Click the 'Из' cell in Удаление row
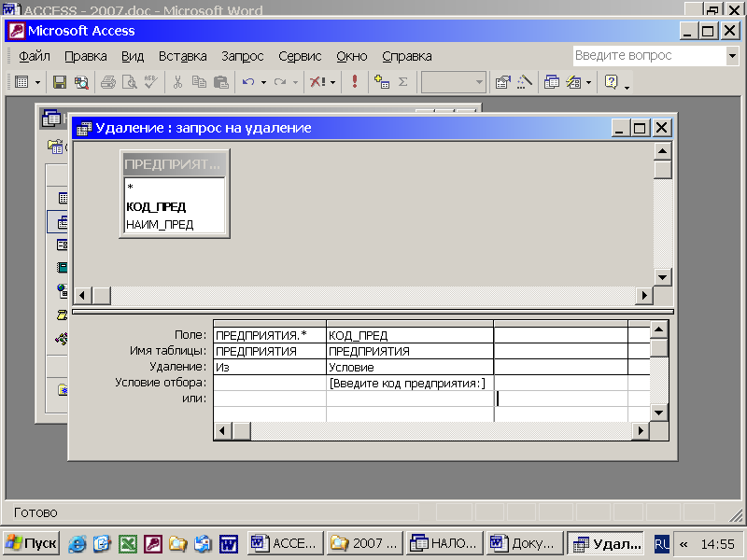747x560 pixels. [270, 367]
